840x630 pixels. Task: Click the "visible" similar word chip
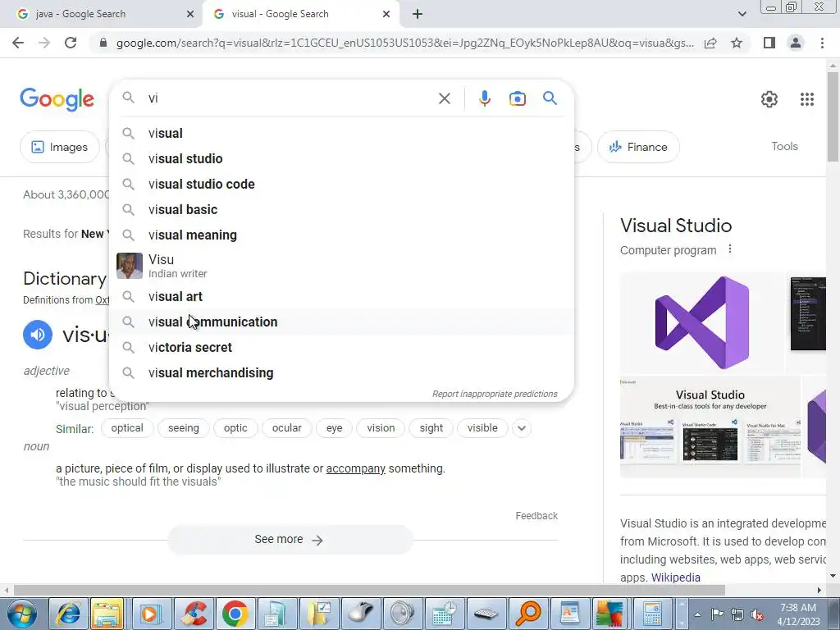[482, 428]
